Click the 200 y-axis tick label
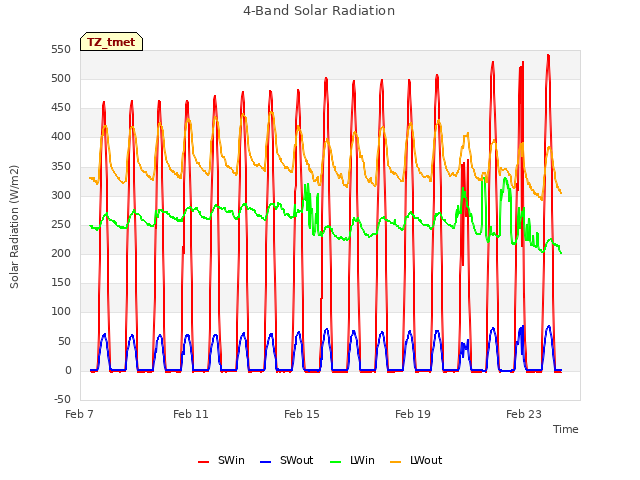This screenshot has width=640, height=480. [x=61, y=254]
